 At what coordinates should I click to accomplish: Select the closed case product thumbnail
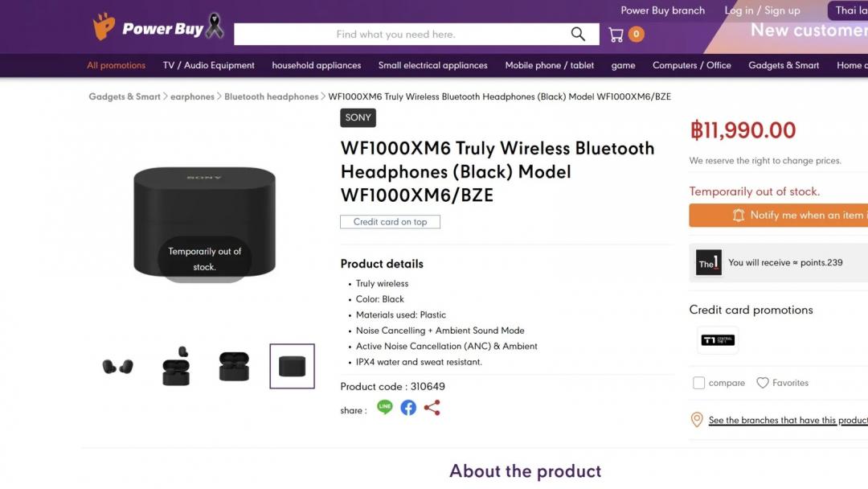(292, 367)
